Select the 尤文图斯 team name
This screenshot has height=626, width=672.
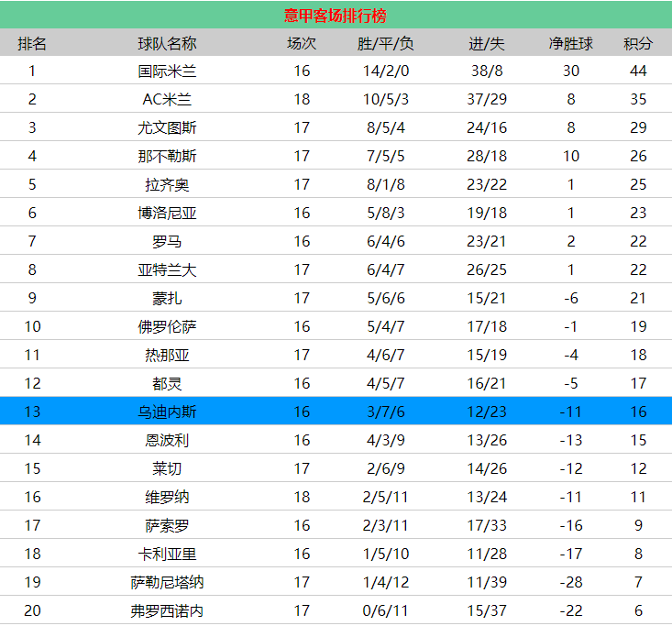point(167,128)
